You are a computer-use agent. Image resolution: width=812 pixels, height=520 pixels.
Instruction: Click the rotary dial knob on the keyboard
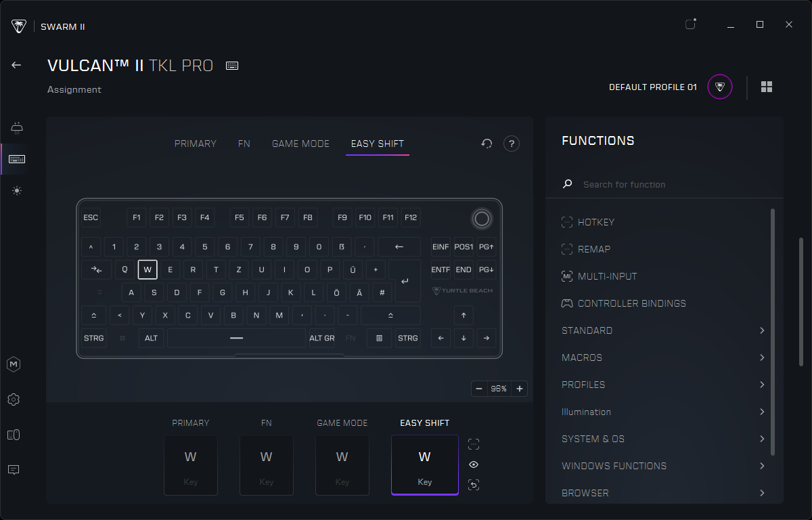click(x=482, y=218)
